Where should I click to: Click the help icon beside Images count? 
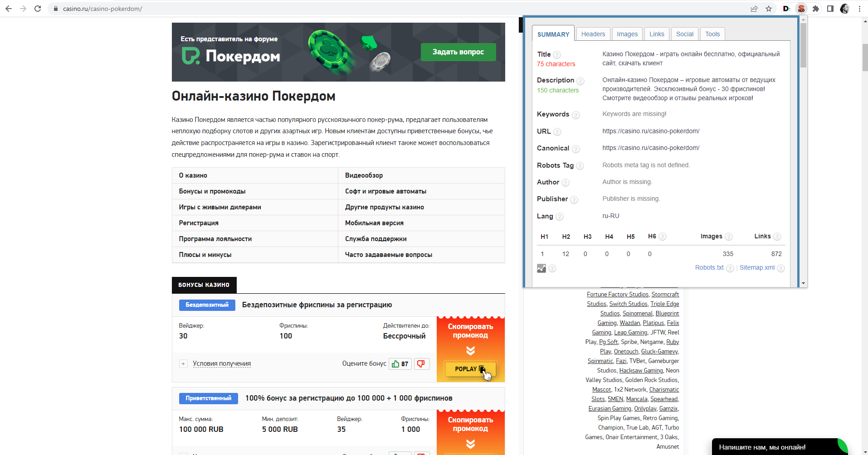(x=729, y=237)
